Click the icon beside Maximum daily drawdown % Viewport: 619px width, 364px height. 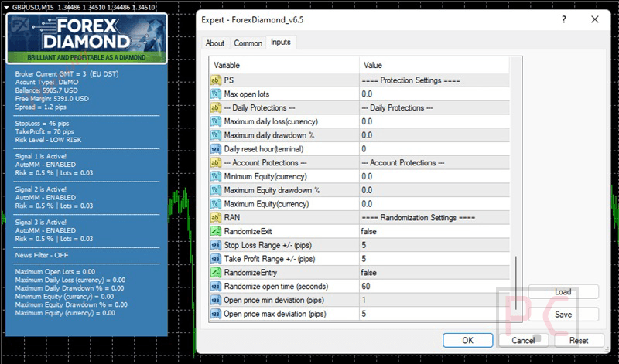point(216,135)
